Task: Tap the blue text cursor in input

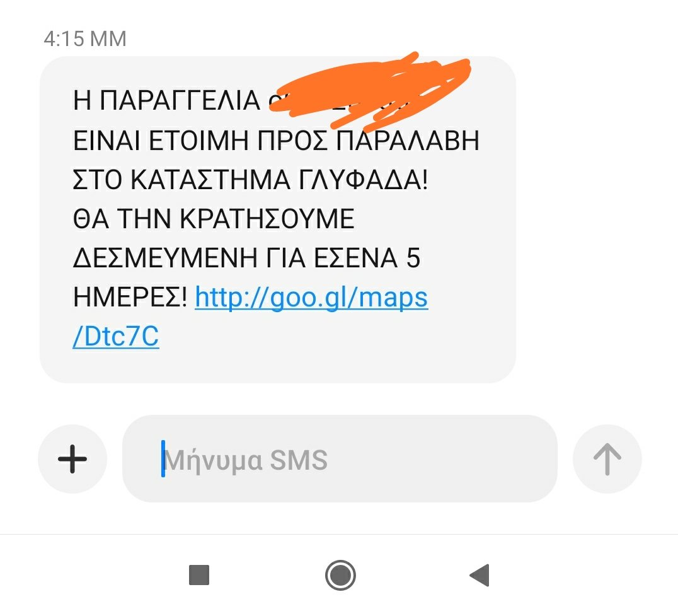Action: [x=163, y=458]
